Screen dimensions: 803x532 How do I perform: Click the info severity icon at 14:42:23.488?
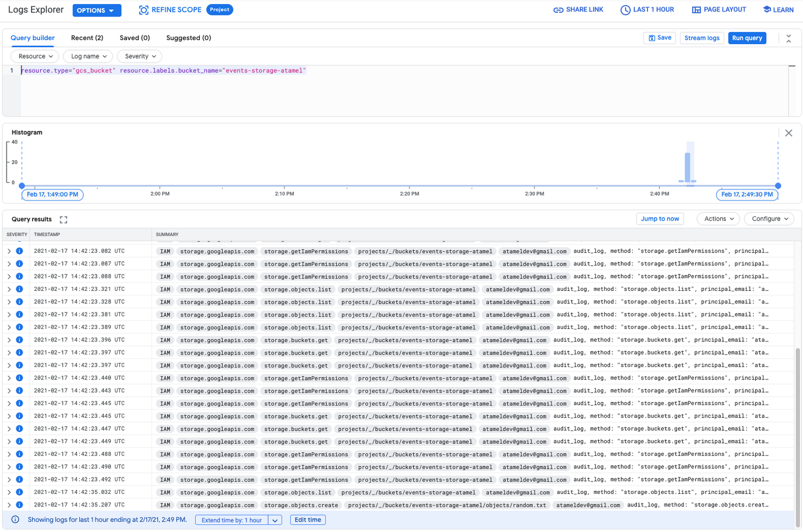coord(20,454)
